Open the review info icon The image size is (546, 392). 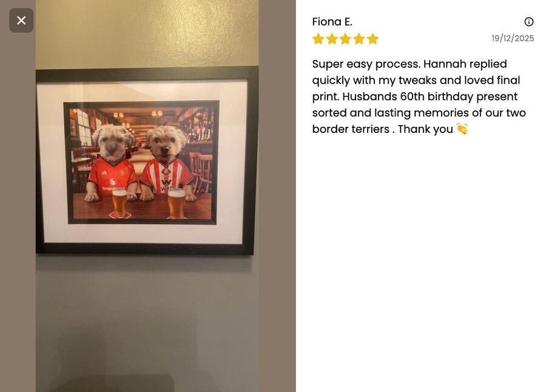pos(528,22)
